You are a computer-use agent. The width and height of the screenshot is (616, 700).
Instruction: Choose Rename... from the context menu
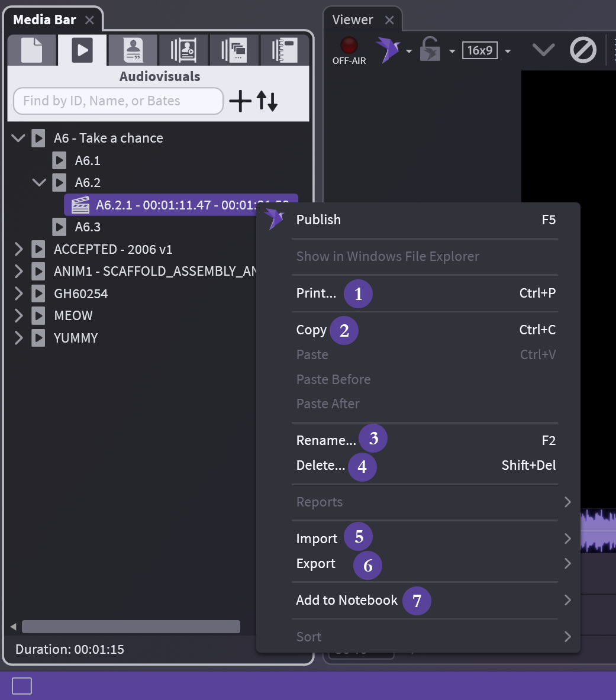[326, 440]
